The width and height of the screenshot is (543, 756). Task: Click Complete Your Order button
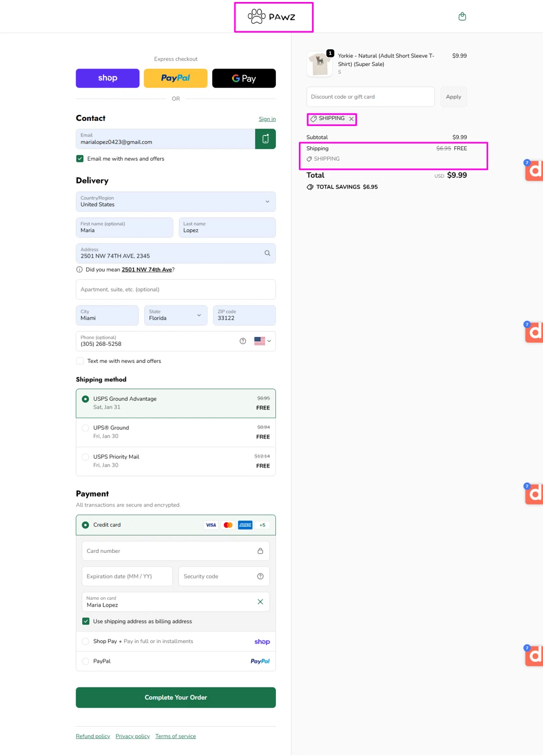click(176, 698)
